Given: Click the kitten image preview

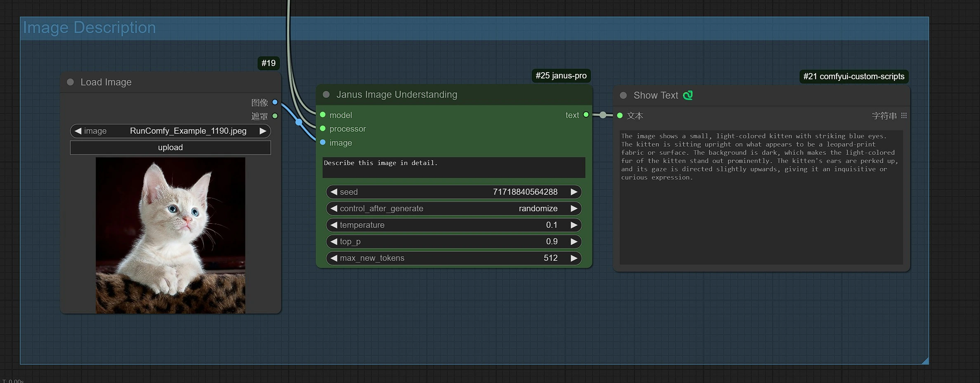Looking at the screenshot, I should click(170, 235).
